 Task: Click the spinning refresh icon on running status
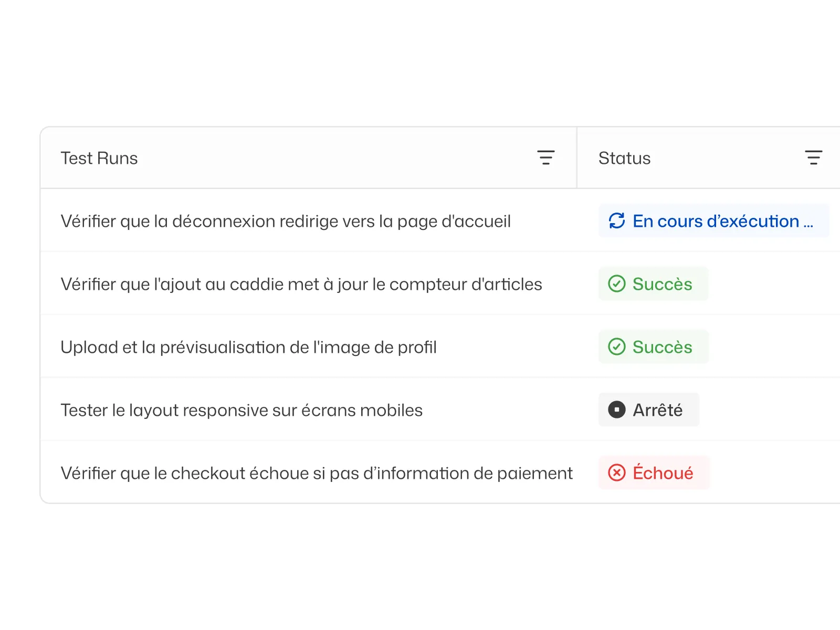[617, 221]
